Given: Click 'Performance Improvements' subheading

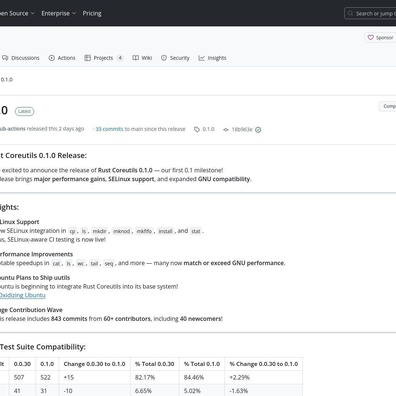Looking at the screenshot, I should point(36,254).
